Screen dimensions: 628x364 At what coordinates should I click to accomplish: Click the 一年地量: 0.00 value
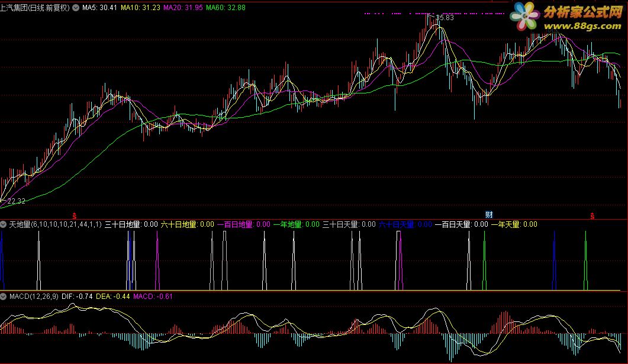coord(297,225)
